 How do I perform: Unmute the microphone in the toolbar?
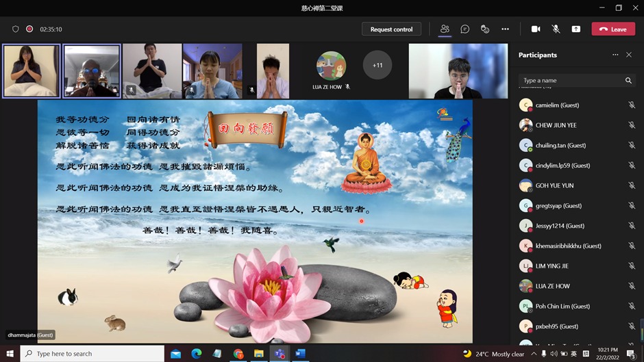tap(556, 29)
